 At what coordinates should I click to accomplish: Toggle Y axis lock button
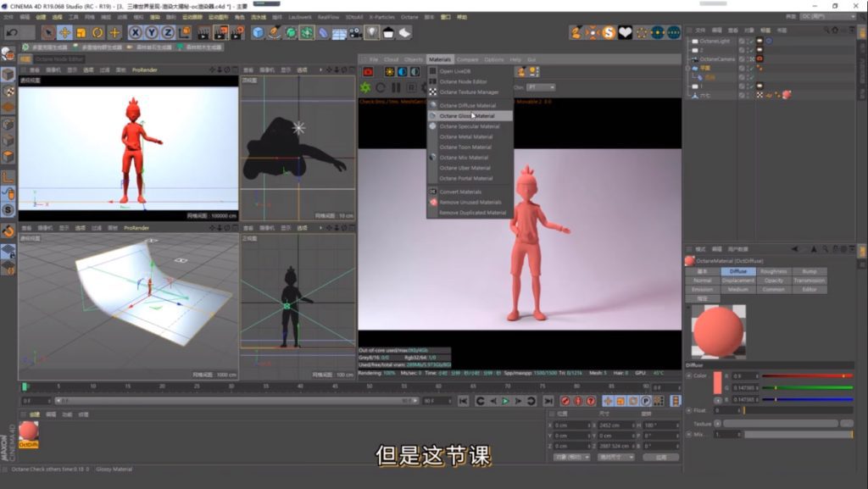pos(152,32)
